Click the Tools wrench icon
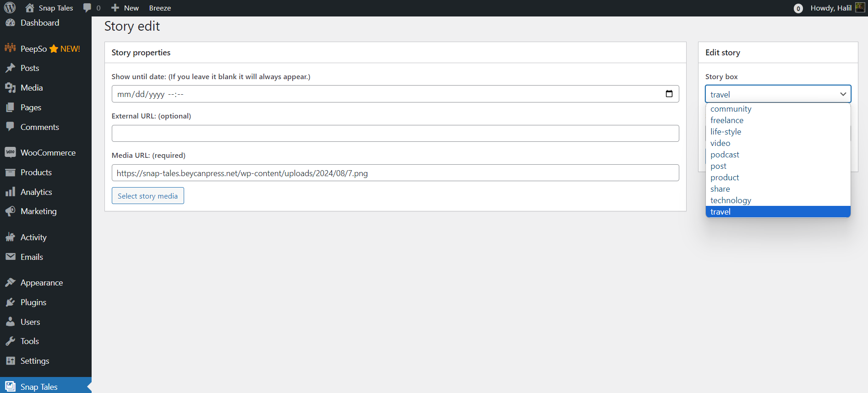This screenshot has width=868, height=393. (x=10, y=341)
